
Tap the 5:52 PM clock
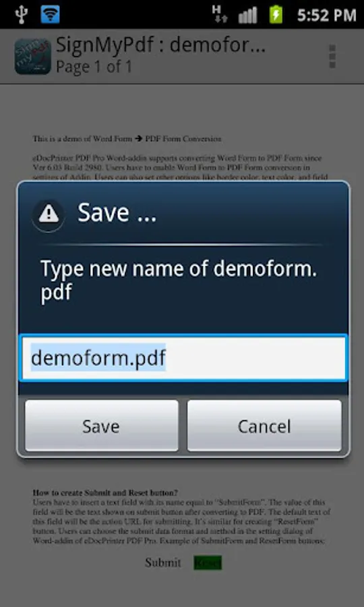click(326, 15)
